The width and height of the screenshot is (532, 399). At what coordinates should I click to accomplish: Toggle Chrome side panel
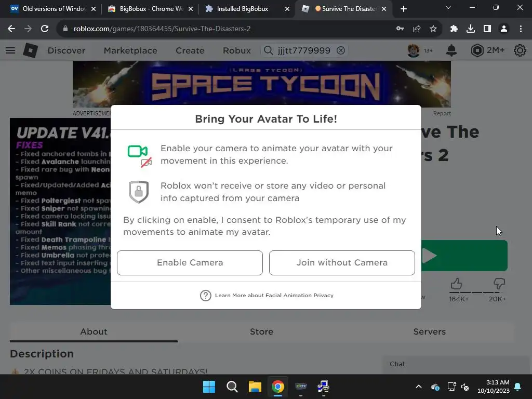click(x=487, y=29)
